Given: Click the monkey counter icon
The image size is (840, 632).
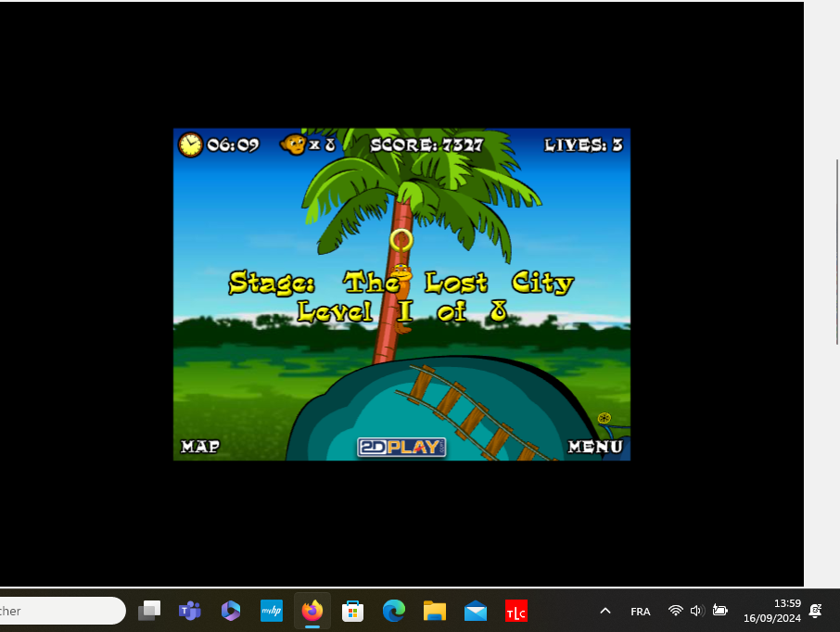Looking at the screenshot, I should pos(294,145).
